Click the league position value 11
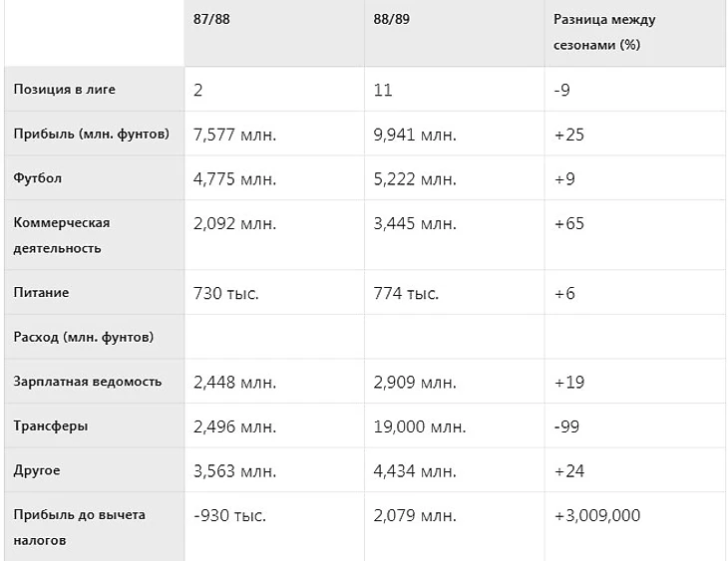728x561 pixels. (x=383, y=90)
